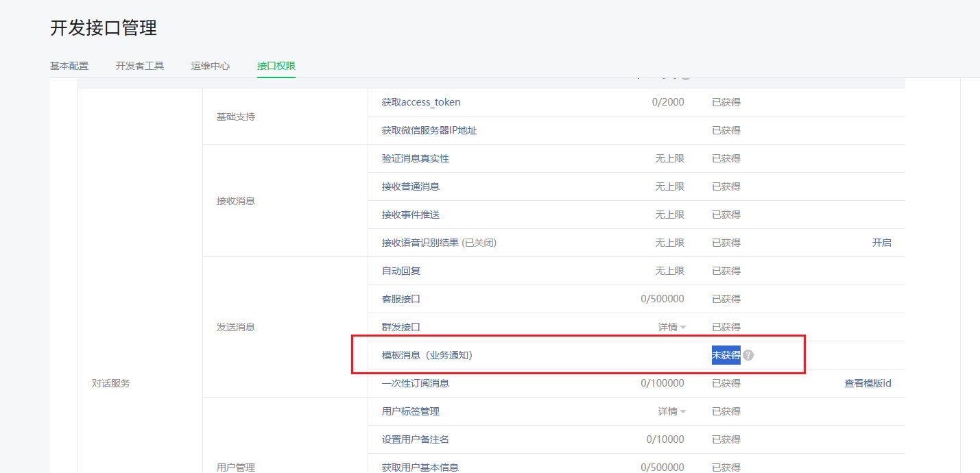This screenshot has width=980, height=473.
Task: Click the 接收事件推送 interface name
Action: pyautogui.click(x=411, y=215)
